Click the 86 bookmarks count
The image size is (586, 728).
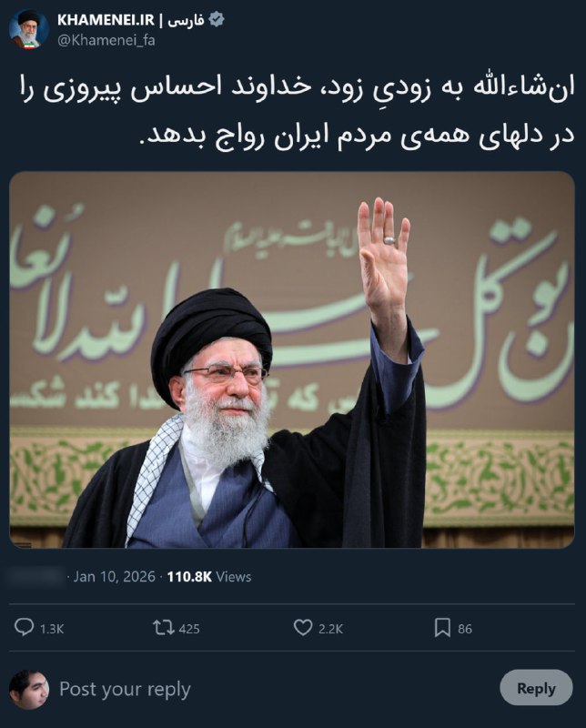[x=465, y=629]
